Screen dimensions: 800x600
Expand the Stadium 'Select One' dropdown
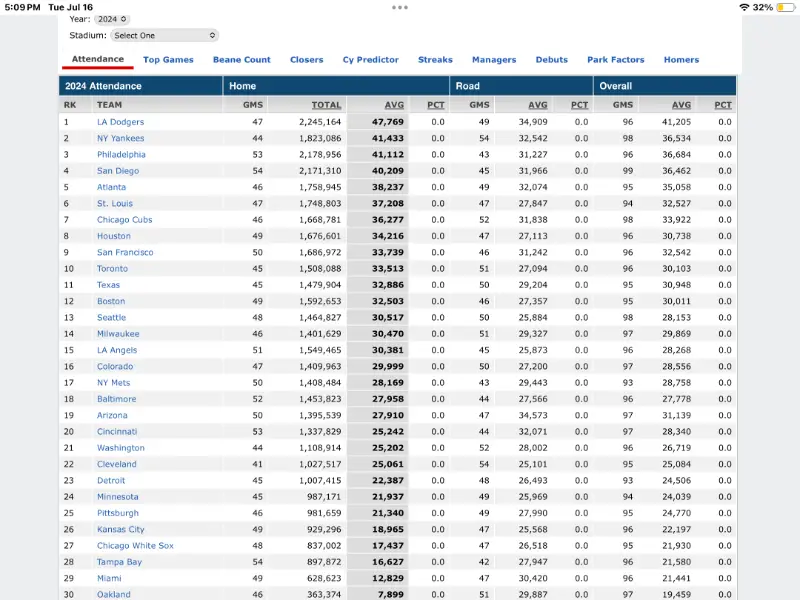(164, 35)
